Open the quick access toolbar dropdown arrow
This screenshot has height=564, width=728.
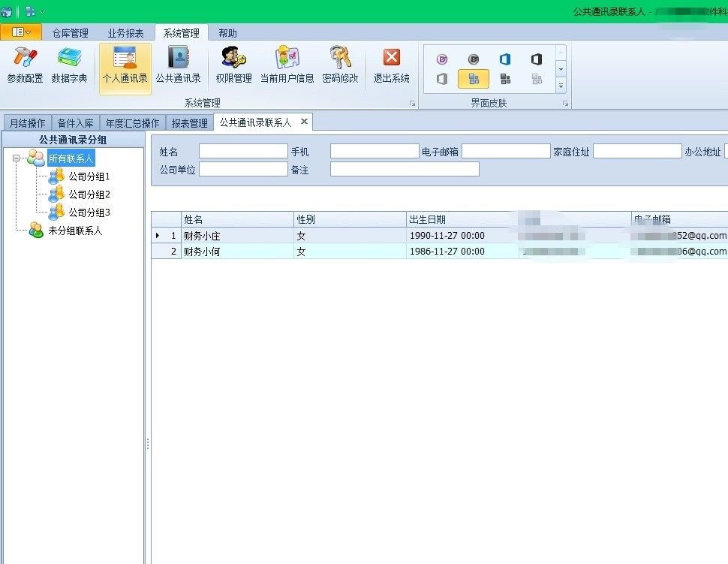[42, 12]
